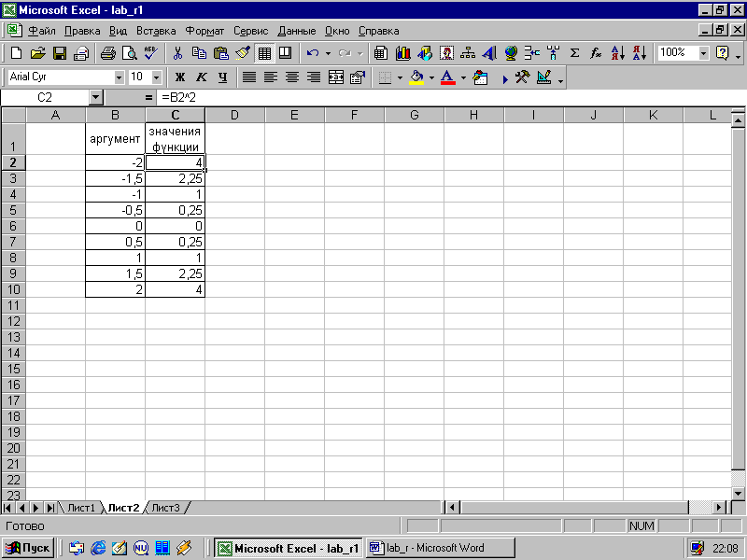The width and height of the screenshot is (747, 560).
Task: Sort ascending A-to-Я icon
Action: [618, 53]
